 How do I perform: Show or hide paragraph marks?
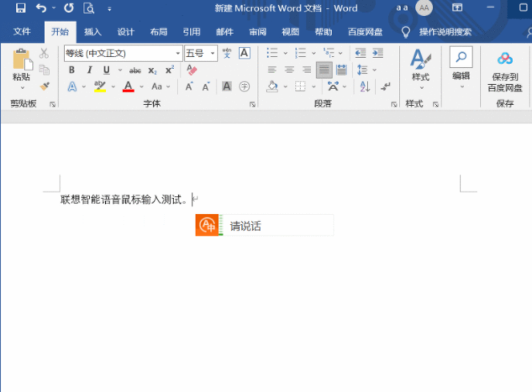pos(385,86)
